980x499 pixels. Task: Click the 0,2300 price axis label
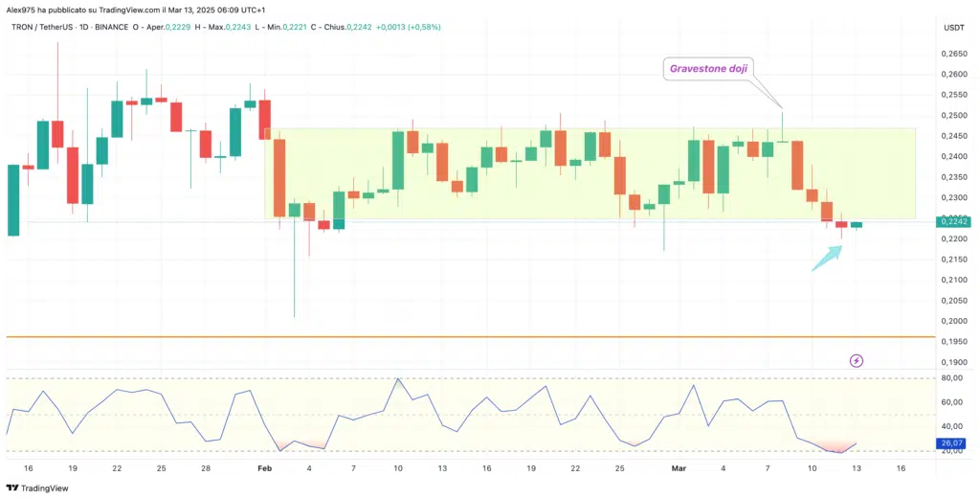(x=952, y=198)
